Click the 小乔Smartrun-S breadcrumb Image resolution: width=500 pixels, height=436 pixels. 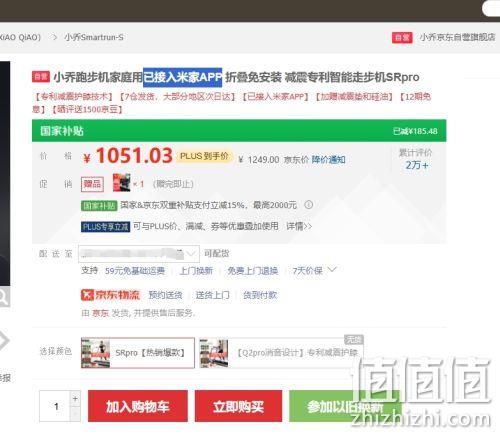tap(94, 37)
